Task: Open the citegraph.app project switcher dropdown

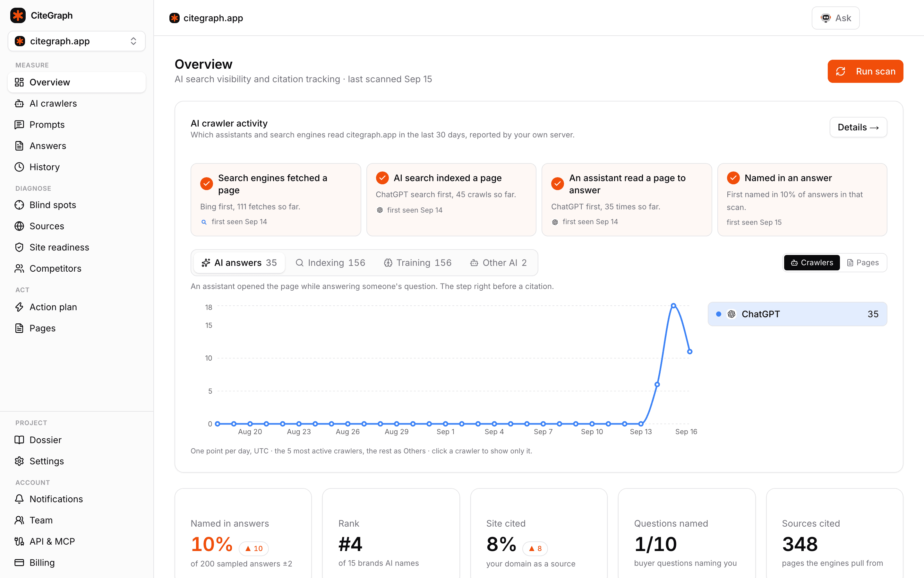Action: click(76, 41)
